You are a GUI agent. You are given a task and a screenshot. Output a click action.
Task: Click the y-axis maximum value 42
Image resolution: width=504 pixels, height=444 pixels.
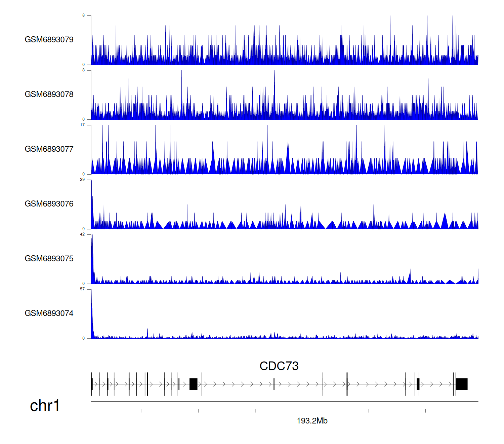tap(82, 234)
